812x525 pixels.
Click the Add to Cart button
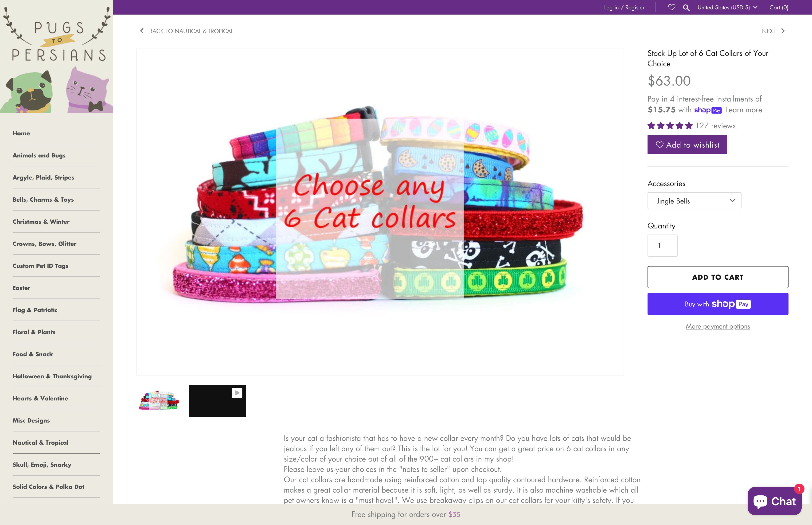[718, 277]
